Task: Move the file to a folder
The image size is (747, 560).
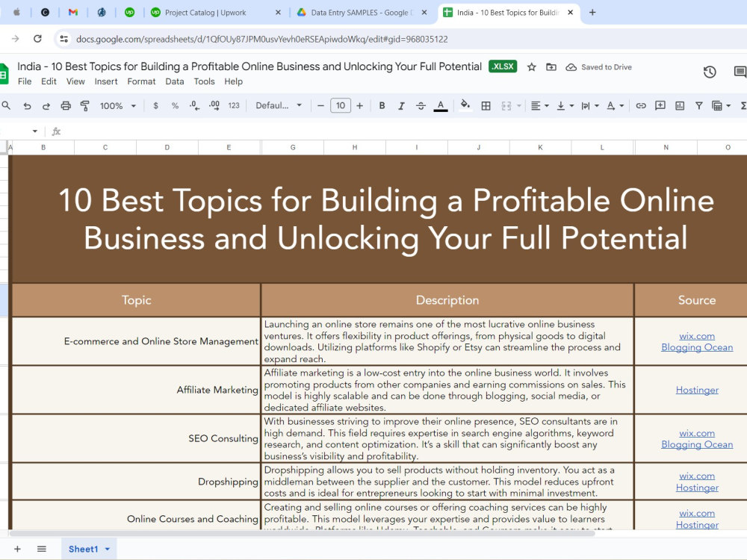Action: pyautogui.click(x=551, y=67)
